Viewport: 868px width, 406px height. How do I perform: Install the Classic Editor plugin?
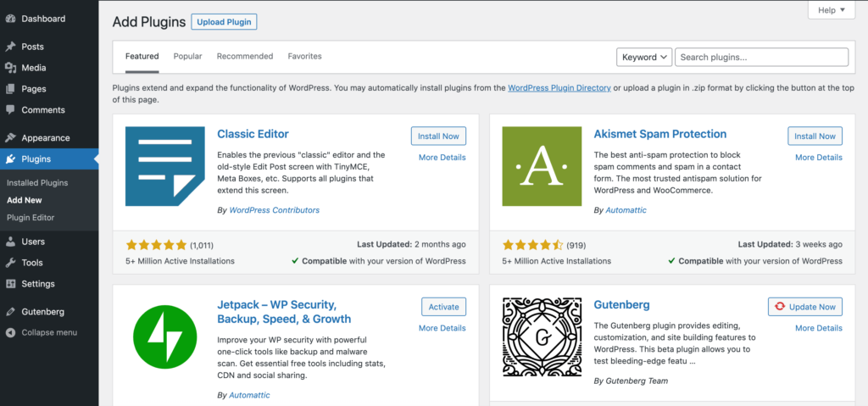pos(438,136)
